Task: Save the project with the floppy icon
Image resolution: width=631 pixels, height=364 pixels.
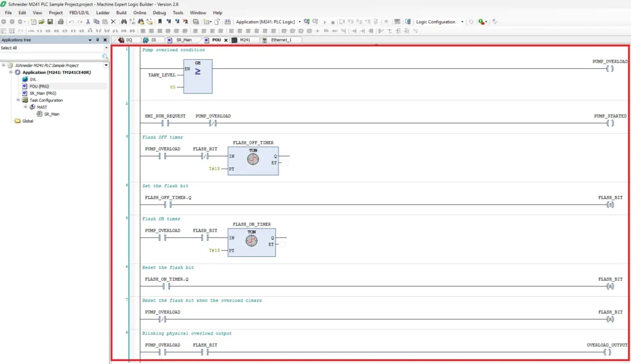Action: click(50, 22)
